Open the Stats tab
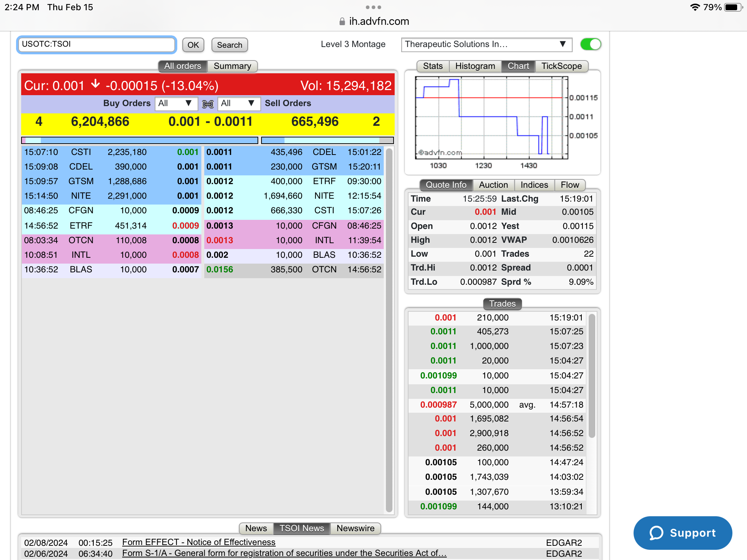 [x=433, y=66]
